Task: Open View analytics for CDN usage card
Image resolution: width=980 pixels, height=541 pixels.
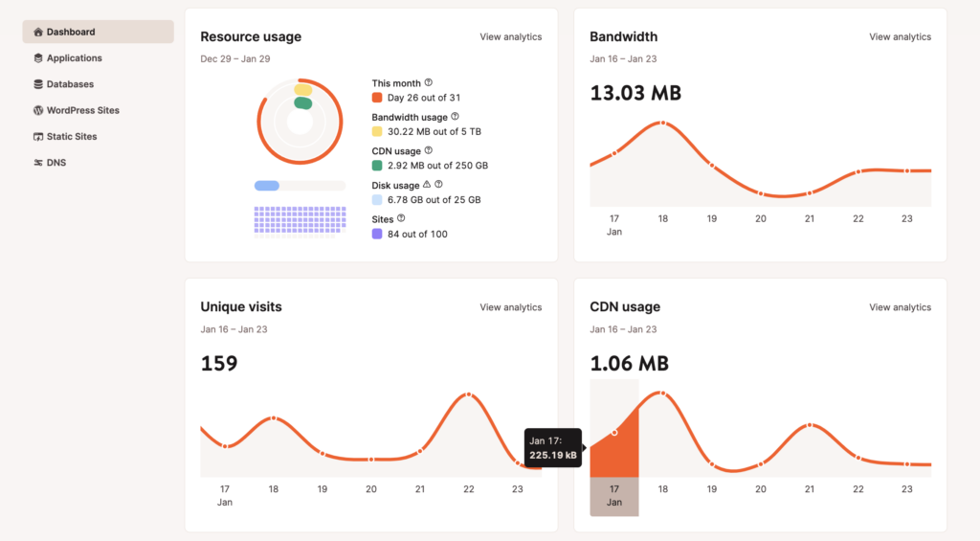Action: (x=900, y=307)
